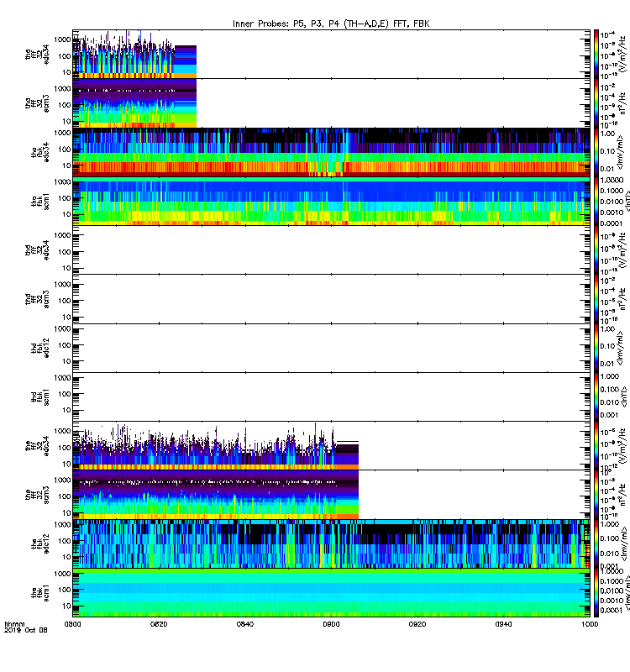
Task: Click the bottom the fbk scm1 cyan-green spectrogram
Action: tap(331, 593)
